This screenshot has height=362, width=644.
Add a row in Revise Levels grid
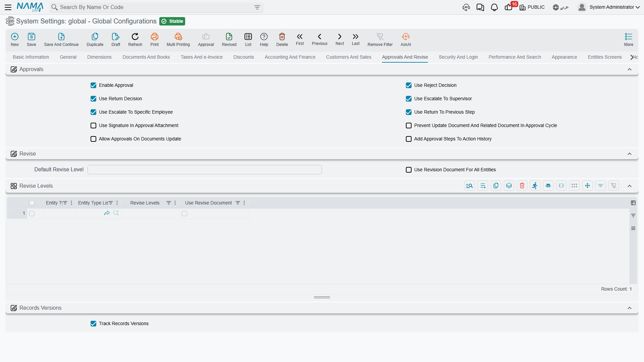point(483,186)
